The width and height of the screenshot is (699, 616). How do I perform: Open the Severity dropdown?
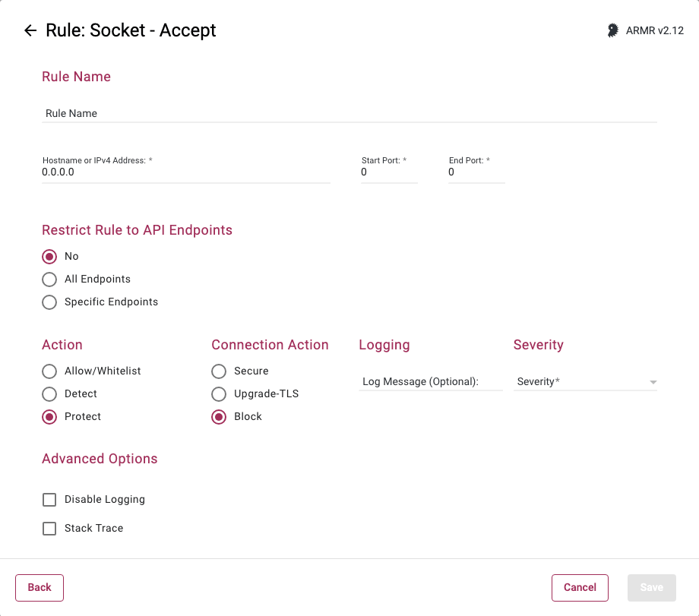(585, 382)
